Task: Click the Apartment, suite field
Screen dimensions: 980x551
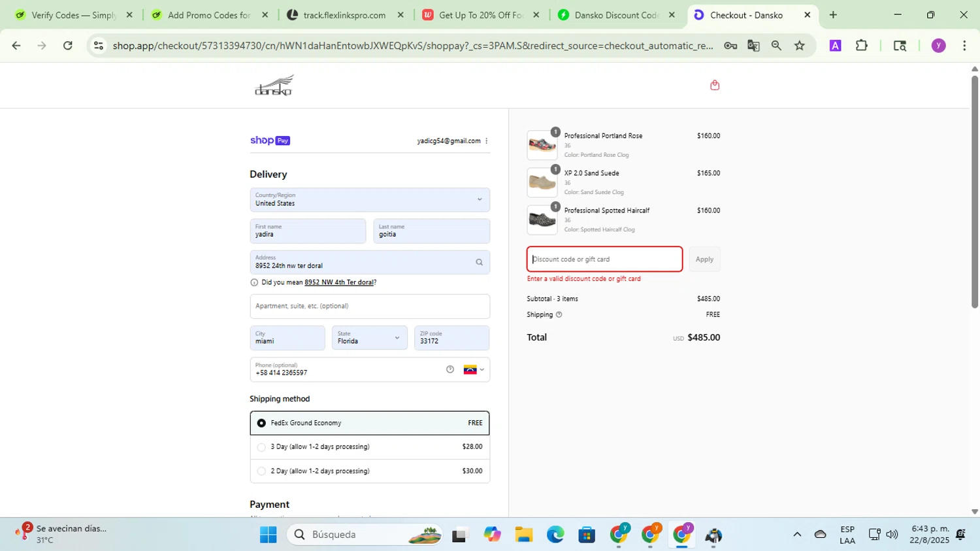Action: [370, 307]
